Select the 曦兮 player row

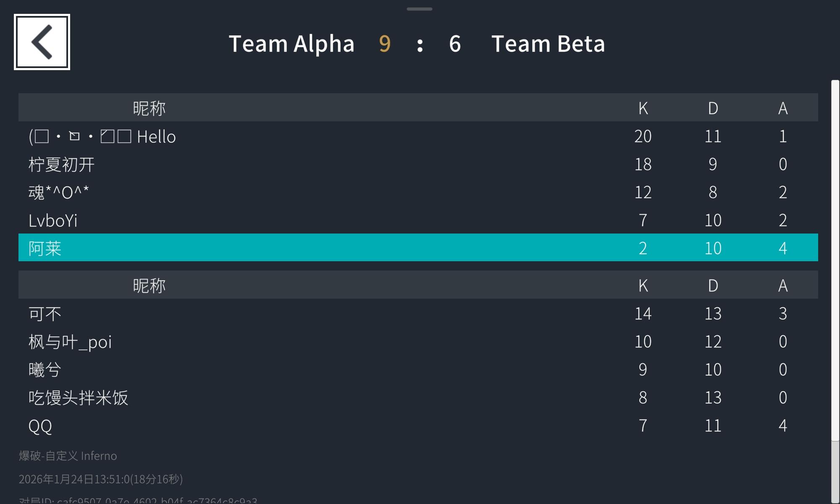point(418,370)
